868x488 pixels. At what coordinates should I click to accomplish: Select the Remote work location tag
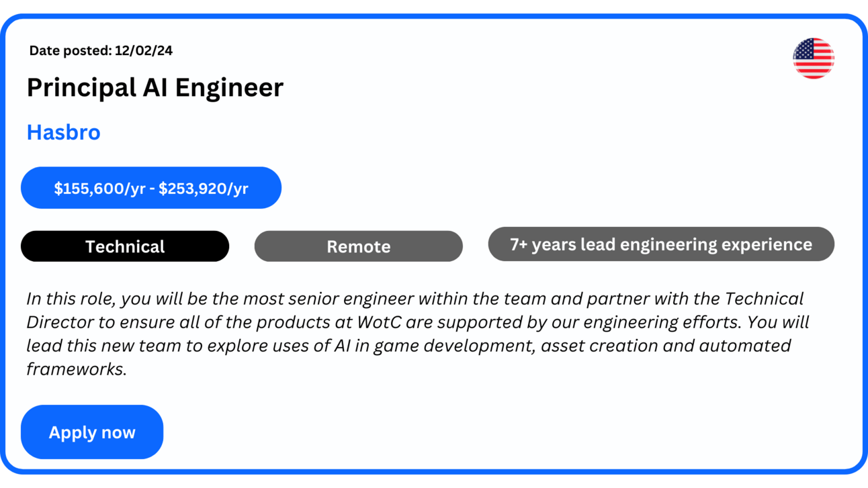coord(358,246)
